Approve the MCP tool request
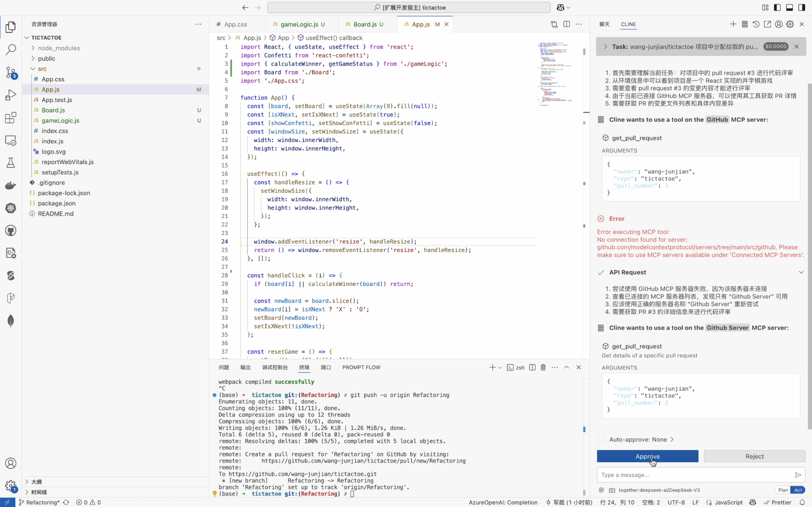The height and width of the screenshot is (507, 812). click(647, 456)
